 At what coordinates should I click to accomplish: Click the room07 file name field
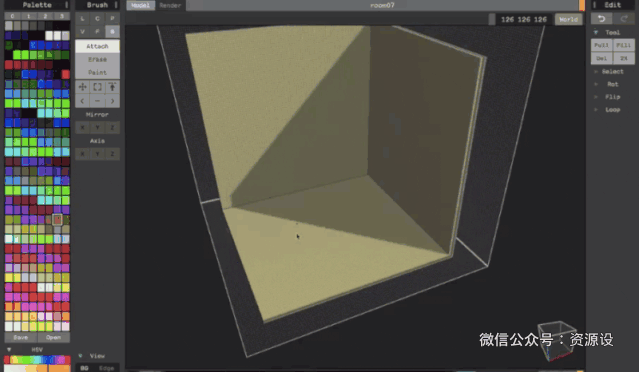point(382,5)
